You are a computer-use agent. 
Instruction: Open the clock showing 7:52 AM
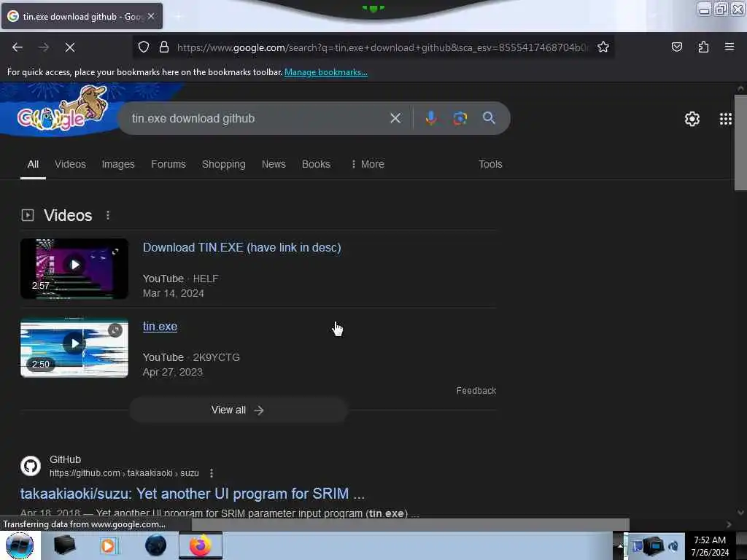[710, 545]
